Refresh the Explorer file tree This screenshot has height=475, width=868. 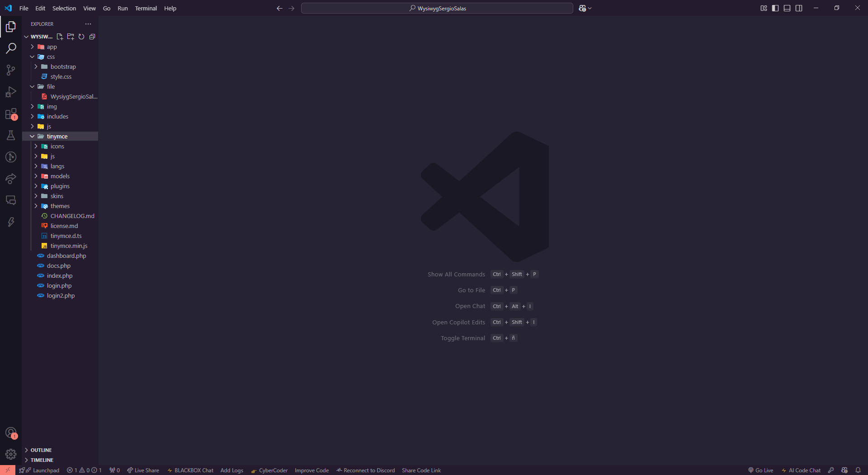coord(81,37)
